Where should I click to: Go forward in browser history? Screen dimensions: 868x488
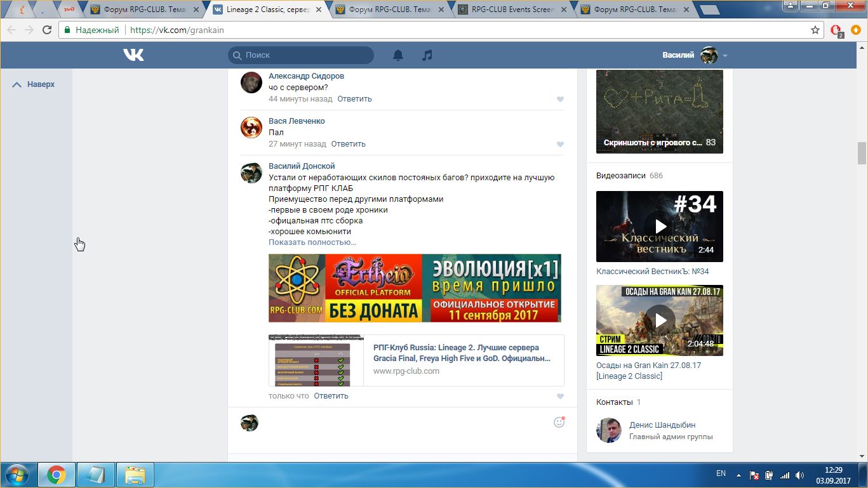tap(29, 30)
